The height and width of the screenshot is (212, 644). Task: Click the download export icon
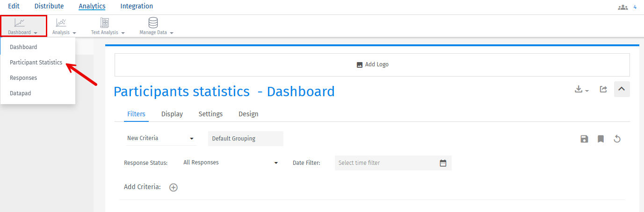(581, 89)
